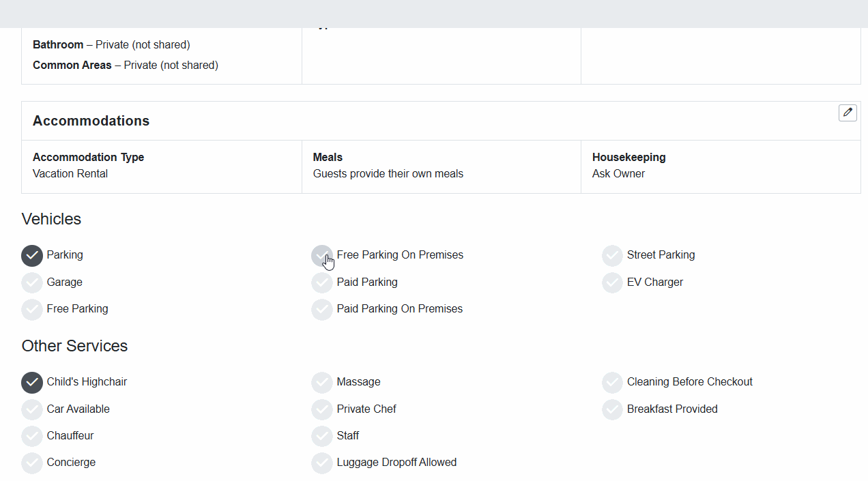This screenshot has height=481, width=868.
Task: Toggle the Private Chef option
Action: 321,409
